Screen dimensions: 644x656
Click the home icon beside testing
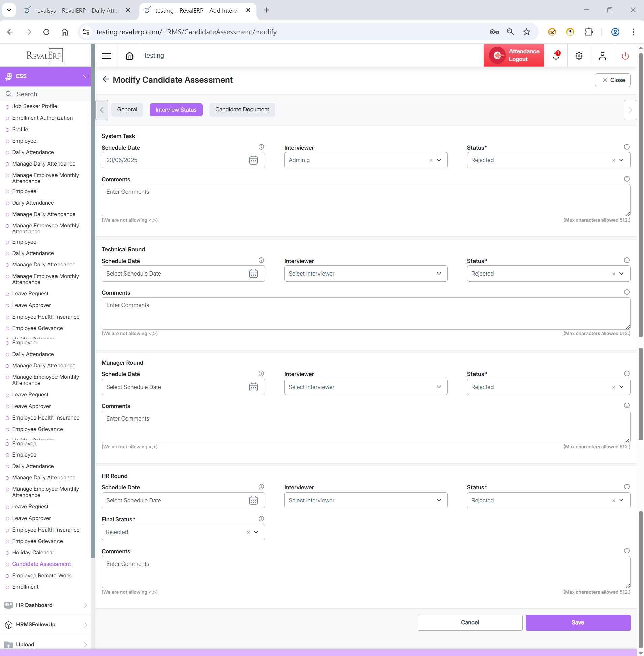pos(129,56)
